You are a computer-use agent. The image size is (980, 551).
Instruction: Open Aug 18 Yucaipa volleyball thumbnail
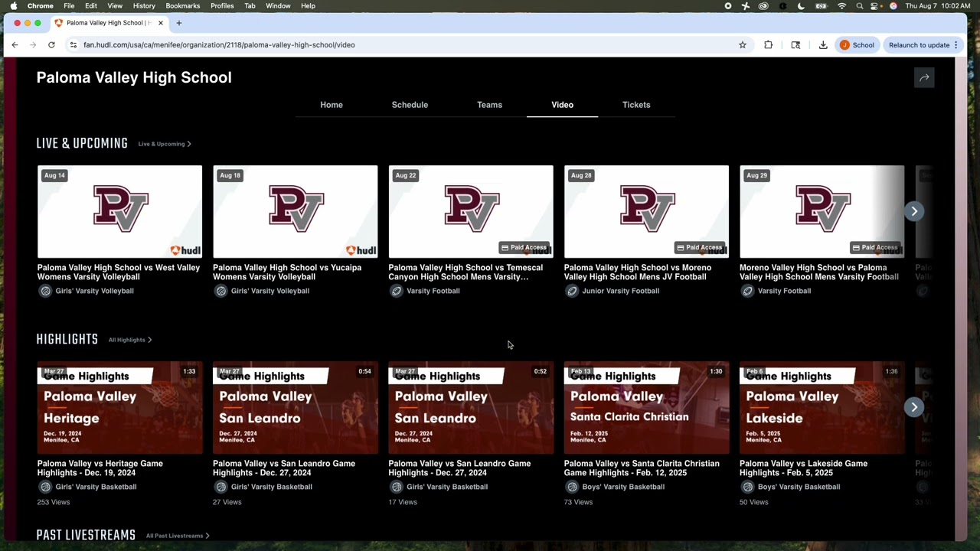tap(296, 211)
